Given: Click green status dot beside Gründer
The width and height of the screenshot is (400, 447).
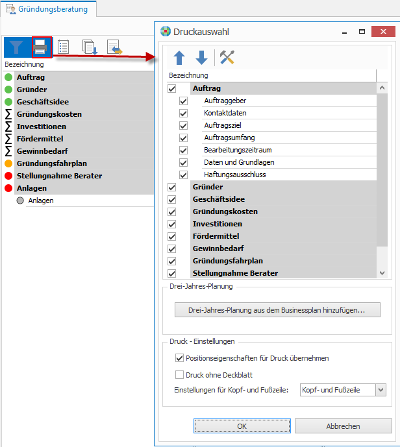Looking at the screenshot, I should click(8, 90).
